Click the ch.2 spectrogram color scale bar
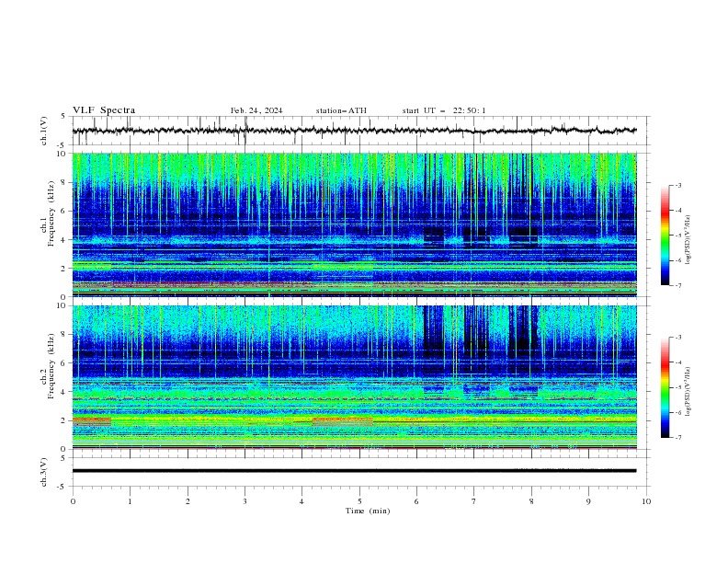The width and height of the screenshot is (728, 563). pos(665,387)
